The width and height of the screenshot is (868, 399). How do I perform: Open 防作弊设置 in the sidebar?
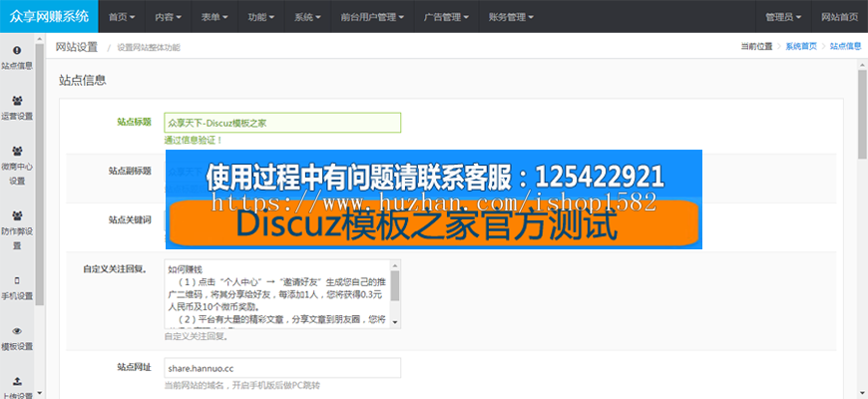[x=17, y=230]
